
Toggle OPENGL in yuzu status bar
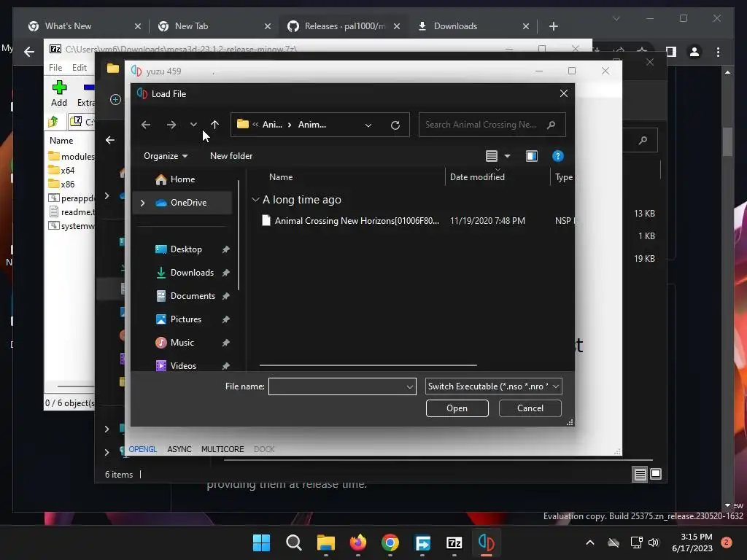click(x=143, y=449)
